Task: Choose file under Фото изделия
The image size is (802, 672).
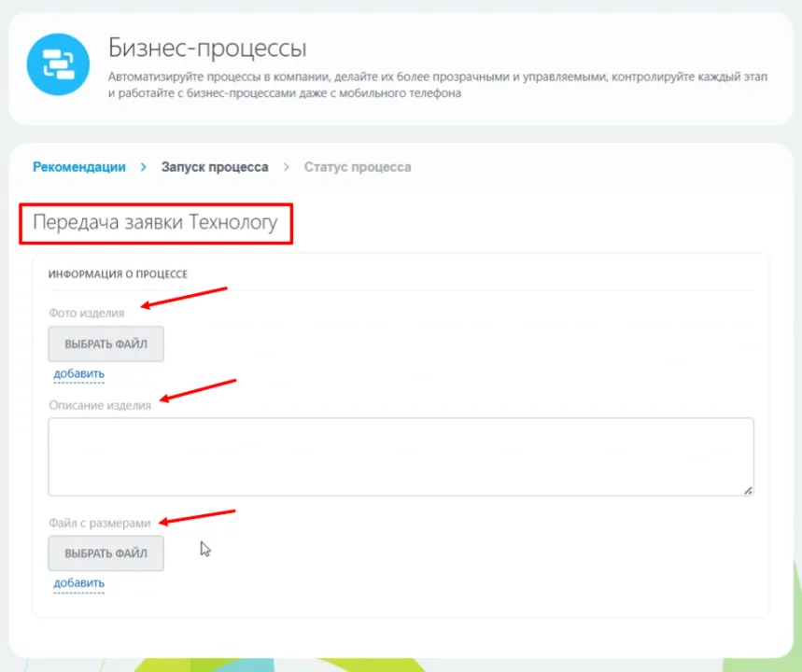Action: pyautogui.click(x=106, y=344)
